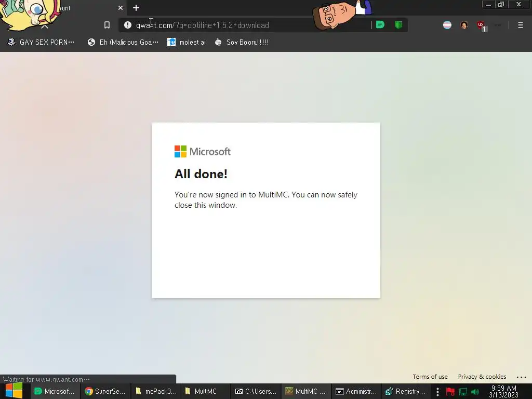
Task: Open the uBlock Origin extension icon
Action: click(x=481, y=25)
